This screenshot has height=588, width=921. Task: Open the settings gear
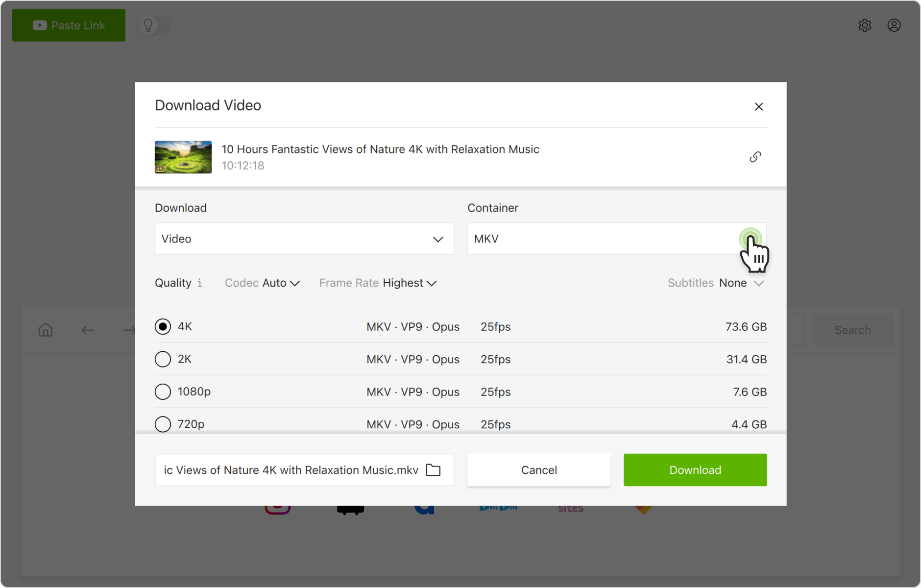[865, 25]
